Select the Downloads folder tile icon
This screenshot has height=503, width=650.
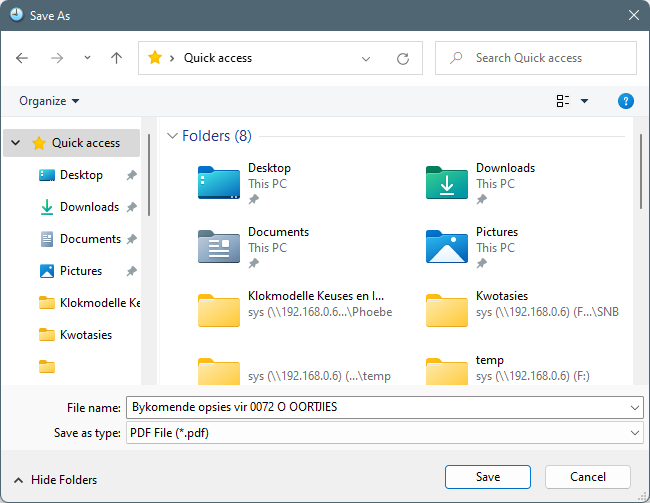[447, 182]
